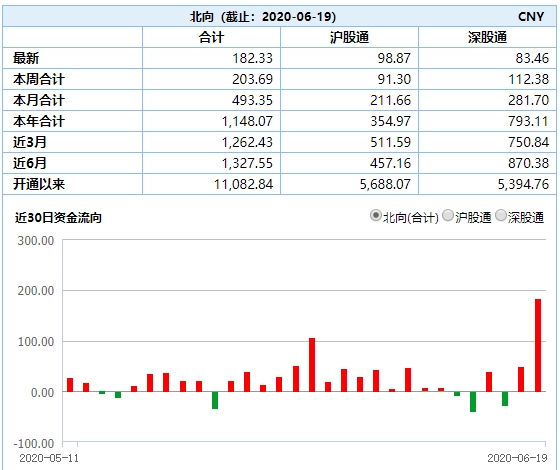Viewport: 560px width, 470px height.
Task: Click the CNY currency label
Action: click(531, 17)
